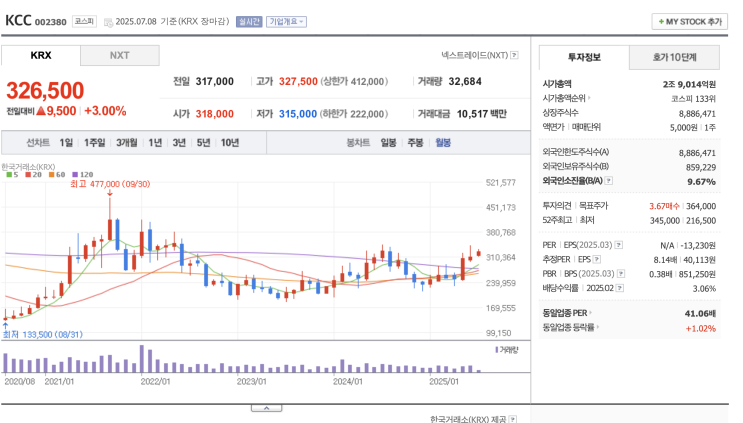
Task: Click the arrow next to 동일업종 등락률
Action: (x=598, y=327)
